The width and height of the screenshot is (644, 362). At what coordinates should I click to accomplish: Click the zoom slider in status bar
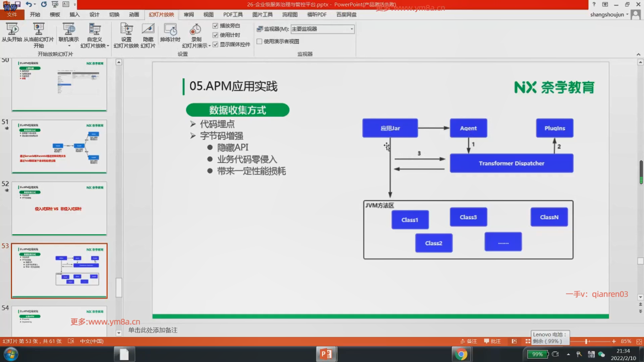pos(586,341)
